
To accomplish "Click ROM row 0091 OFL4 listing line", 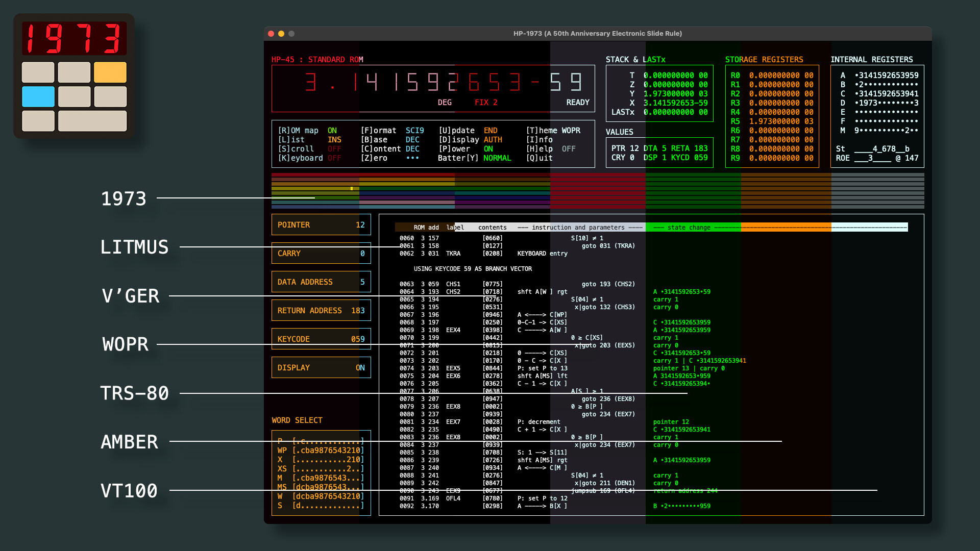I will click(x=483, y=498).
